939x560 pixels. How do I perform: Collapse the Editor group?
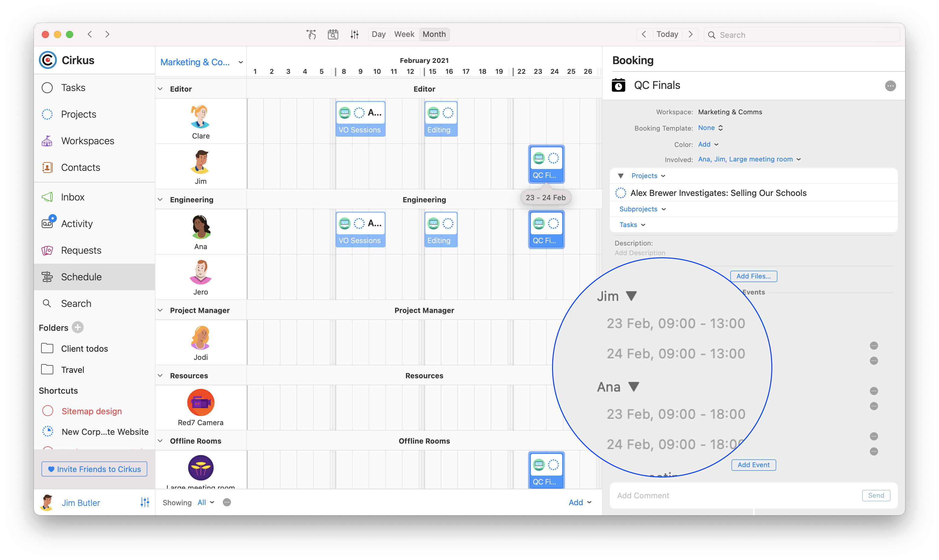160,89
